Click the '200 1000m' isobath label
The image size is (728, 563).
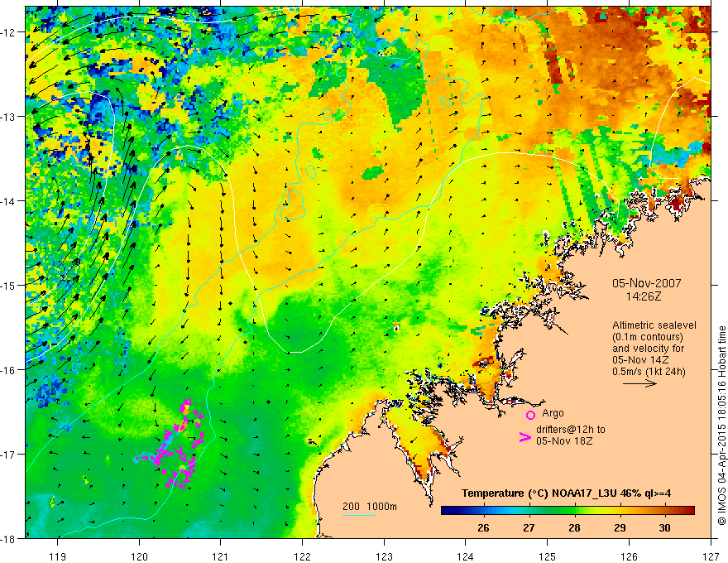370,507
